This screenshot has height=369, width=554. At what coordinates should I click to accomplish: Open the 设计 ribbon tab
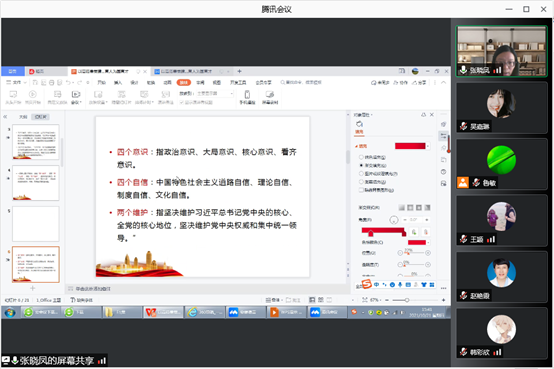point(134,82)
